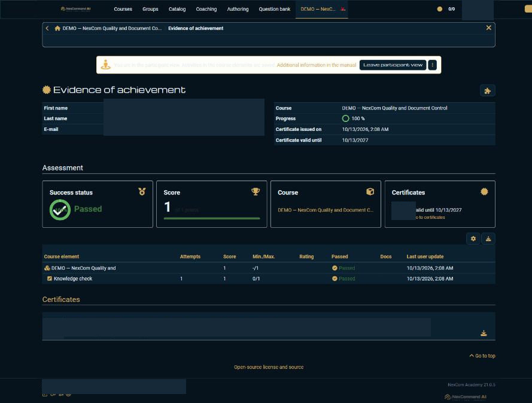Click the trophy icon in Score card
This screenshot has height=403, width=532.
click(x=256, y=192)
